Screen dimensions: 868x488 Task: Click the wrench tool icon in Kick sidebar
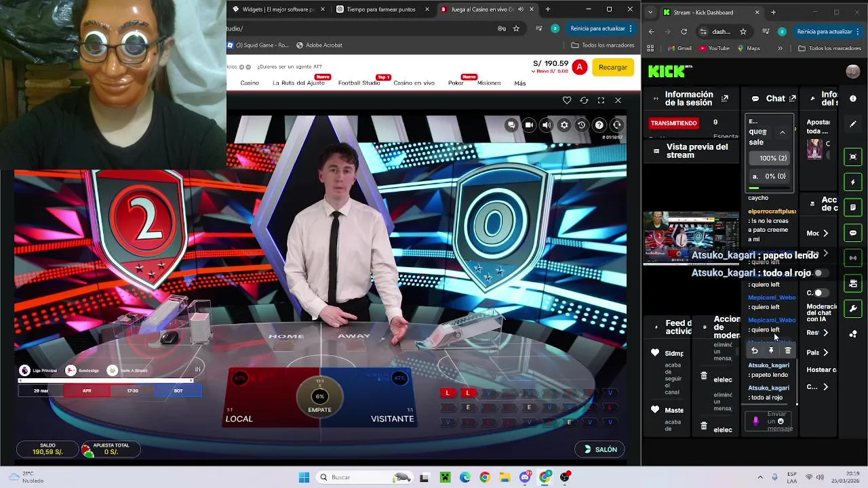coord(853,308)
